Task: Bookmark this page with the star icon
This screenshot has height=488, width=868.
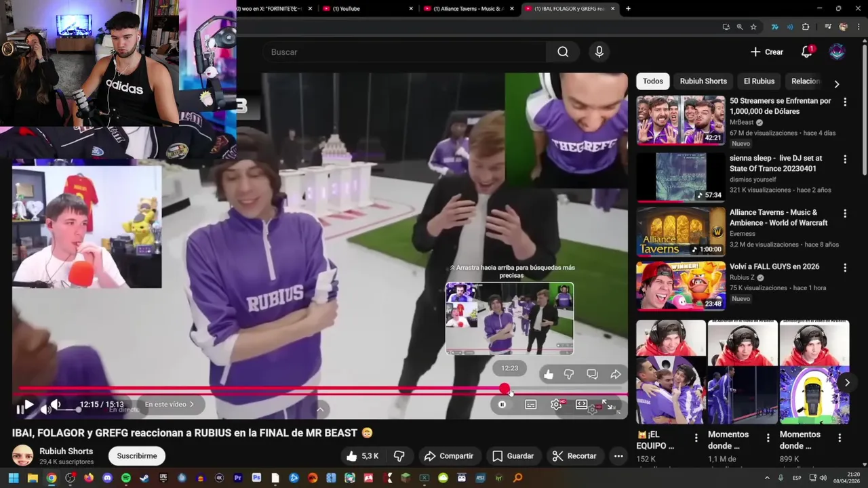Action: [x=753, y=27]
